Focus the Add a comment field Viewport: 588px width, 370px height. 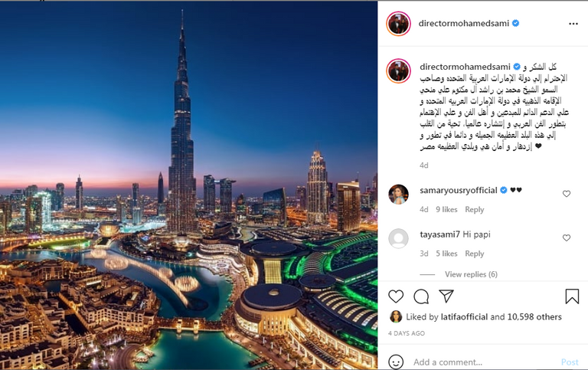tap(484, 362)
